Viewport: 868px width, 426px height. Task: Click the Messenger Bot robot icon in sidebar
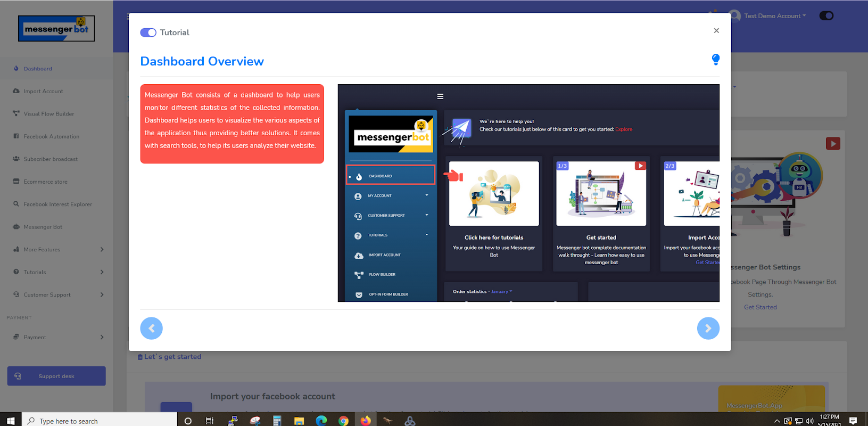click(16, 227)
